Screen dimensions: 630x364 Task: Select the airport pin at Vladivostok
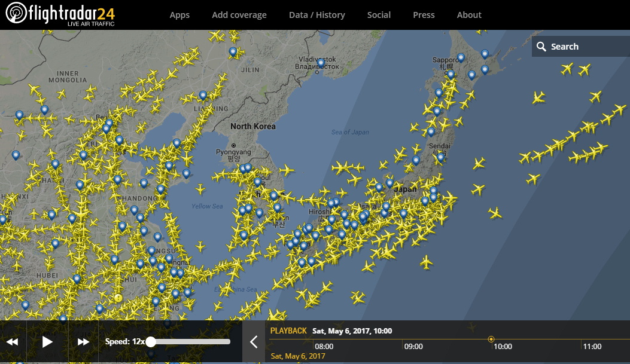pos(321,62)
